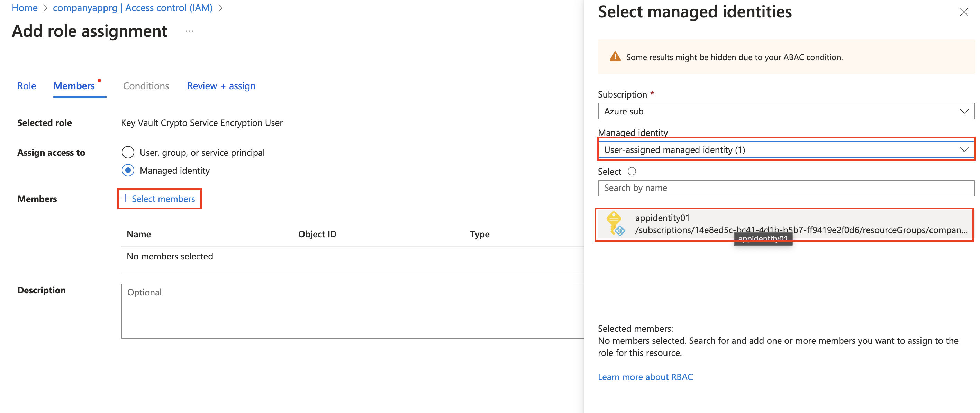980x413 pixels.
Task: Click the Optional description text area
Action: click(x=352, y=311)
